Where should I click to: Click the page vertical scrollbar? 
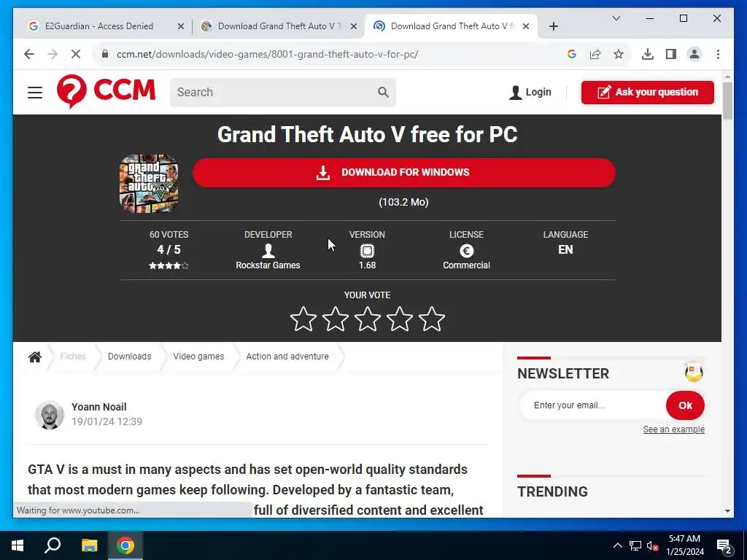coord(727,100)
